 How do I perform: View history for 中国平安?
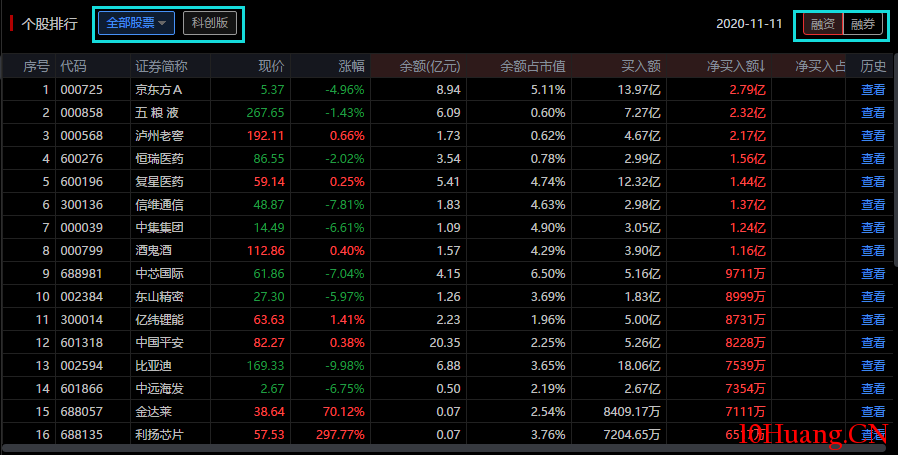(x=873, y=343)
